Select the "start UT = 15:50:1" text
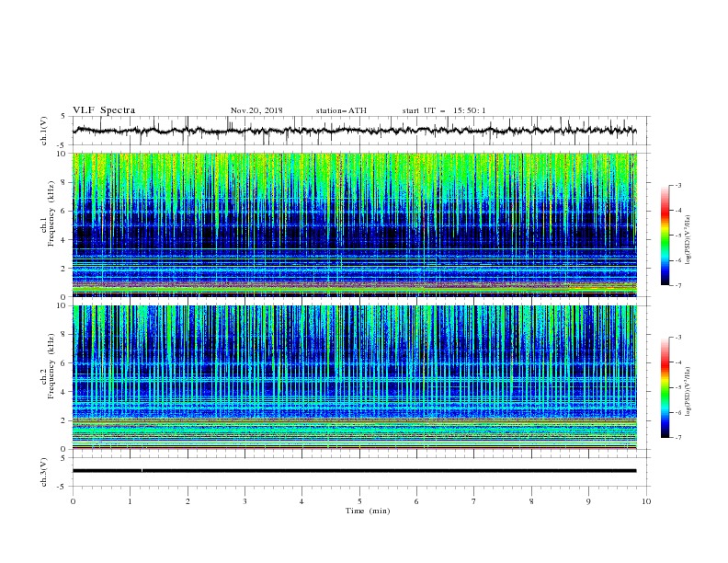Screen dimensions: 728x563 click(444, 110)
